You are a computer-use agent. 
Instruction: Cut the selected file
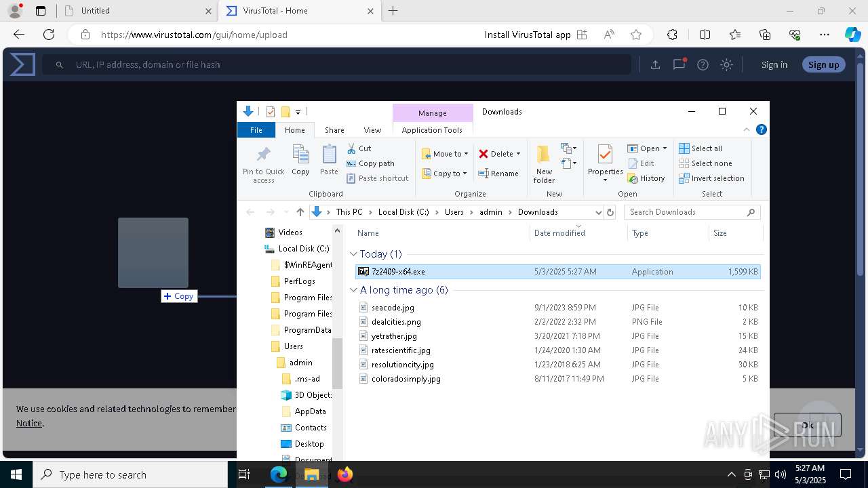359,148
